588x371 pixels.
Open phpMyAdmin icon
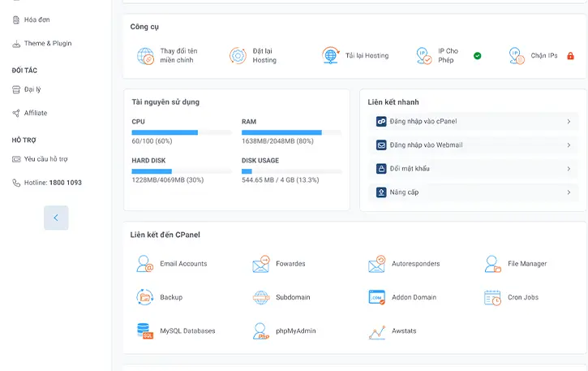(x=260, y=330)
